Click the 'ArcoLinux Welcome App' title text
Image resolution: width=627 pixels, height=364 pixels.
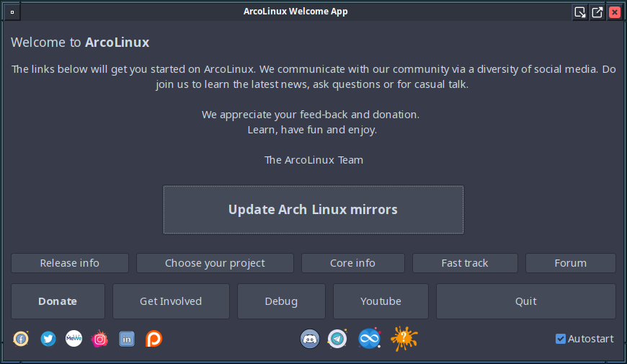coord(295,12)
